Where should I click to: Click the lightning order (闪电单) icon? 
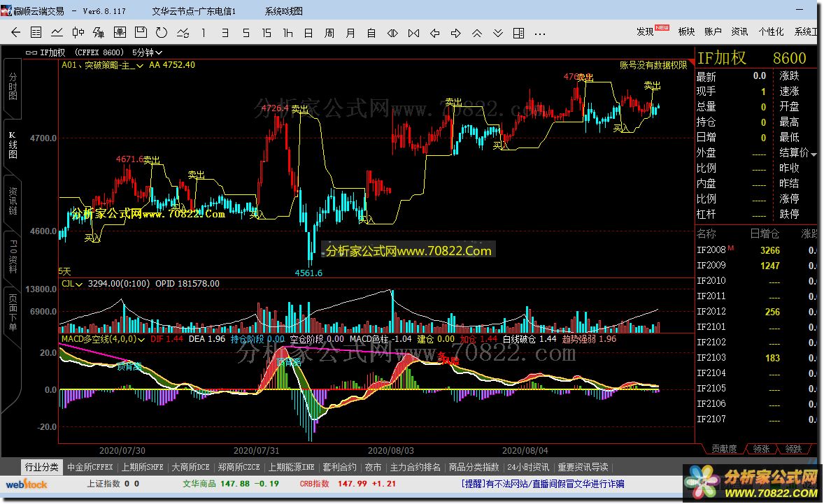point(98,33)
